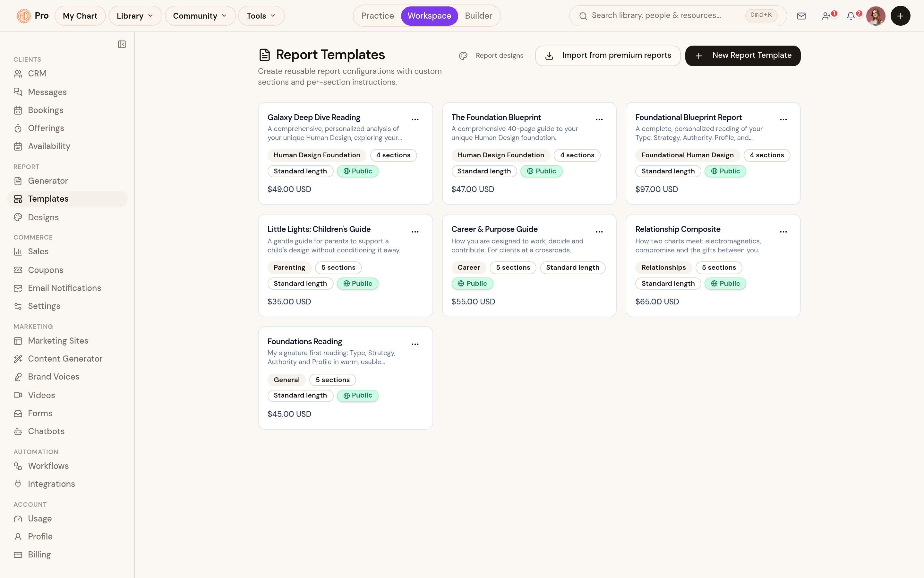The image size is (924, 578).
Task: Select Templates in the sidebar
Action: [x=67, y=199]
